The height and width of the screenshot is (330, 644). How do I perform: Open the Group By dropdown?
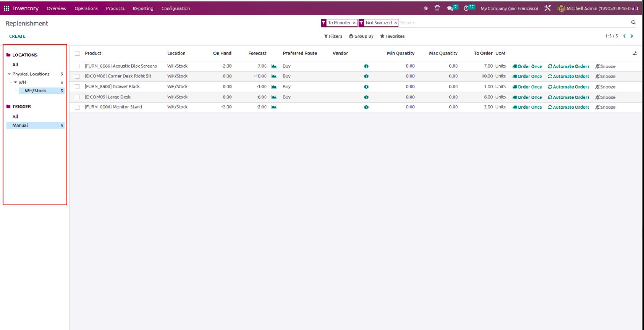[x=361, y=36]
